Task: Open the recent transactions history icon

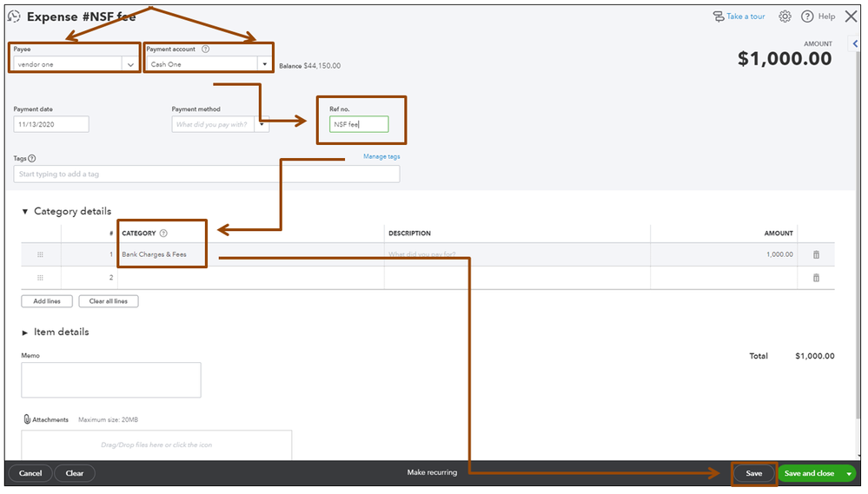Action: click(15, 16)
